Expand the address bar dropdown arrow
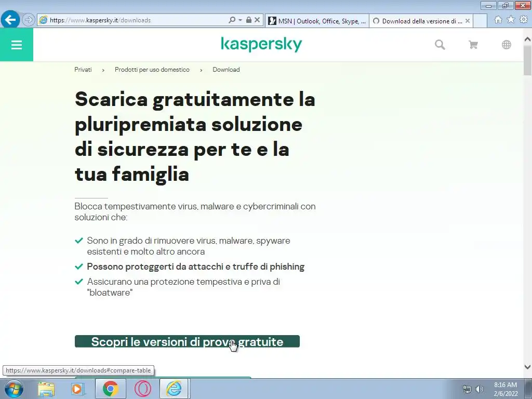The width and height of the screenshot is (532, 399). pyautogui.click(x=240, y=20)
